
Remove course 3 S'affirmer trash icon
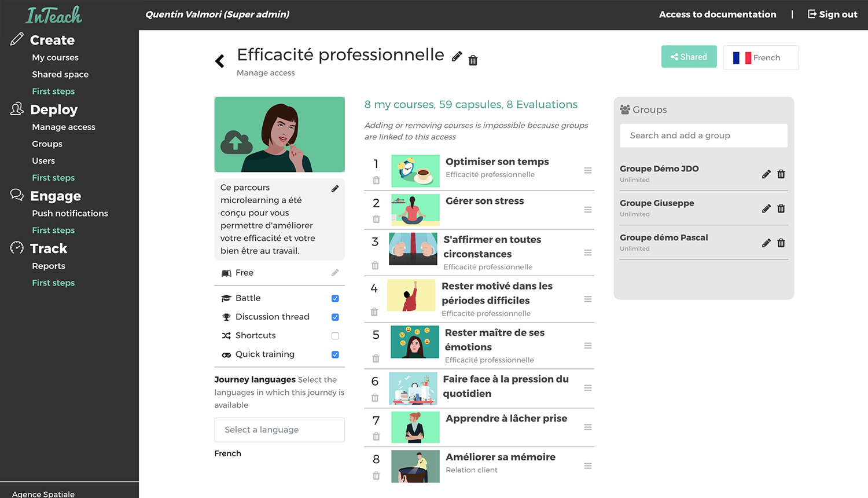(x=375, y=265)
